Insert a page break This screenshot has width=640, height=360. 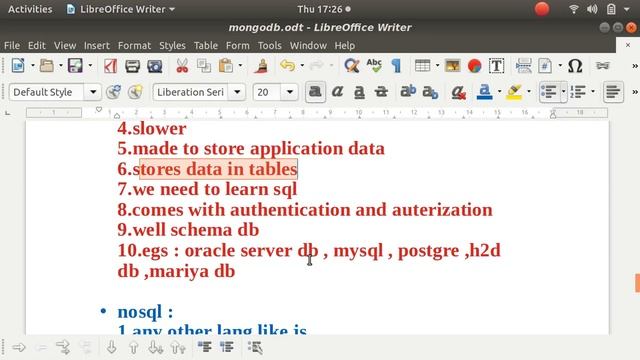click(523, 66)
